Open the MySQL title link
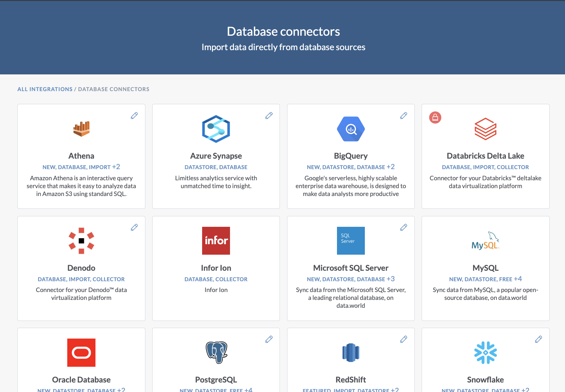Image resolution: width=565 pixels, height=392 pixels. coord(486,268)
